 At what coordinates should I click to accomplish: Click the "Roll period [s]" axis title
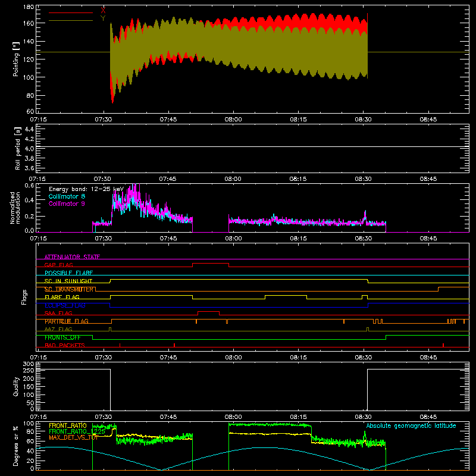click(18, 148)
